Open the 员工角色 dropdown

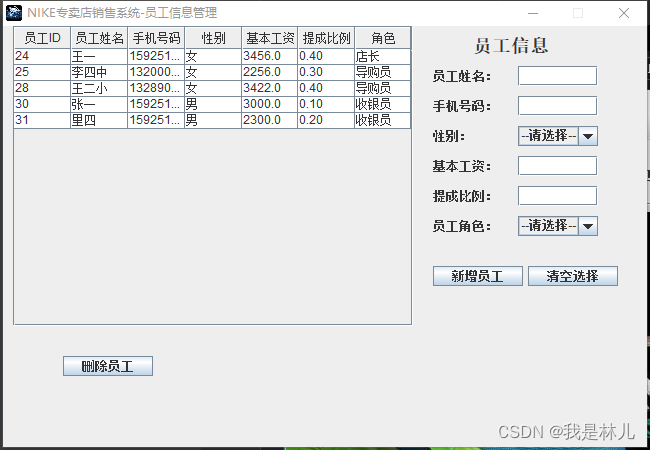558,226
